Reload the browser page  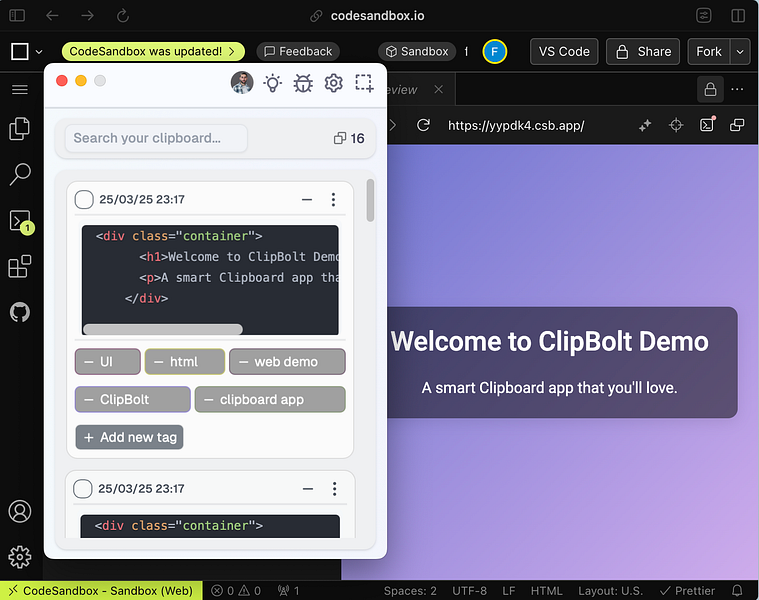pyautogui.click(x=123, y=16)
